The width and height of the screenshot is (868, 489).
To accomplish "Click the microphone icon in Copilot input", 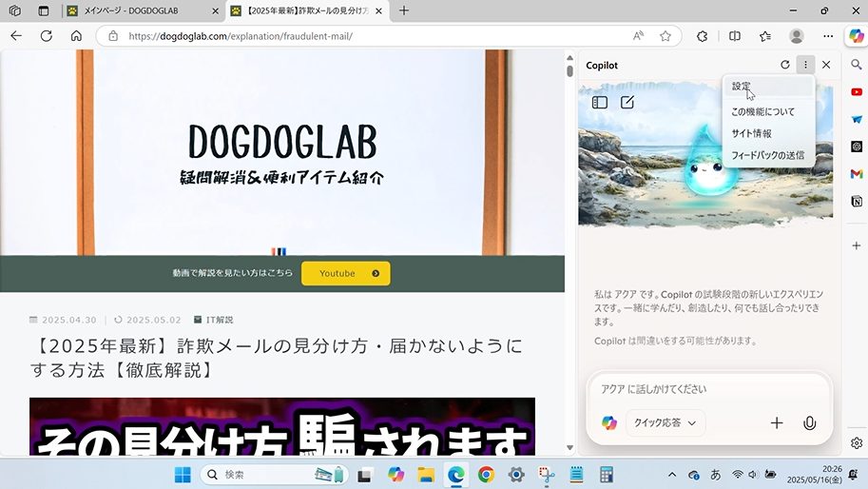I will (809, 423).
